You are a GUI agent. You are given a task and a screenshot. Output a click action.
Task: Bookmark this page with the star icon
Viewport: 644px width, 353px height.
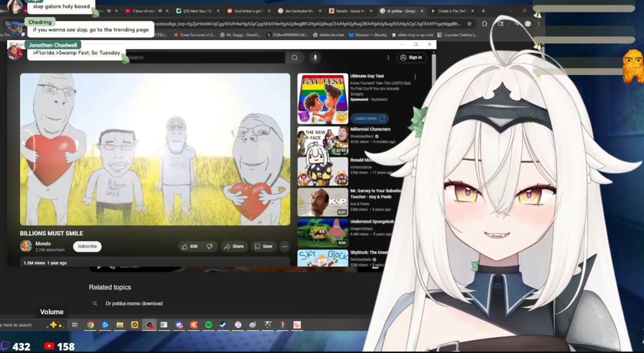pyautogui.click(x=469, y=23)
